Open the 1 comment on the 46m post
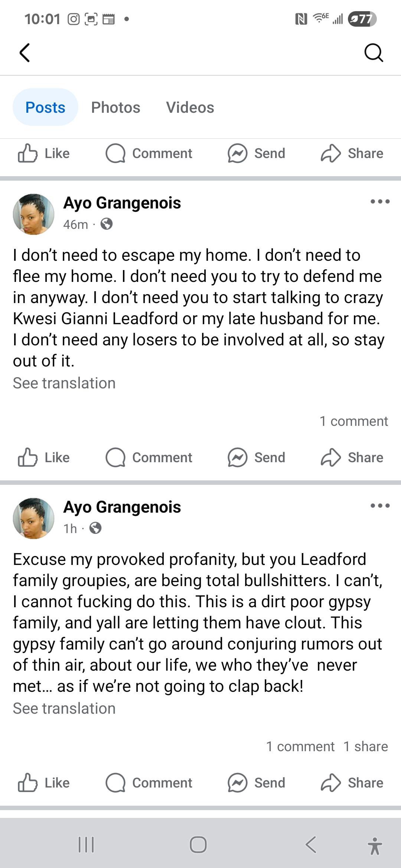Viewport: 401px width, 868px height. 353,421
